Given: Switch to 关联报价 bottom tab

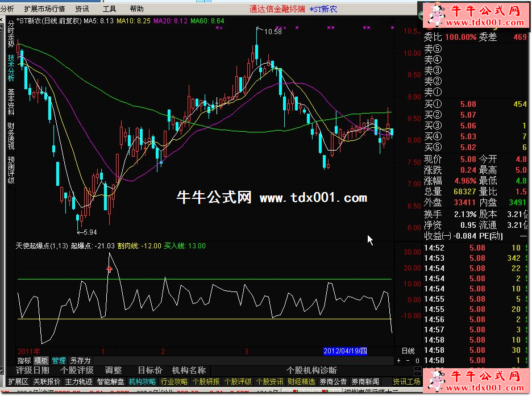Looking at the screenshot, I should pyautogui.click(x=47, y=382).
